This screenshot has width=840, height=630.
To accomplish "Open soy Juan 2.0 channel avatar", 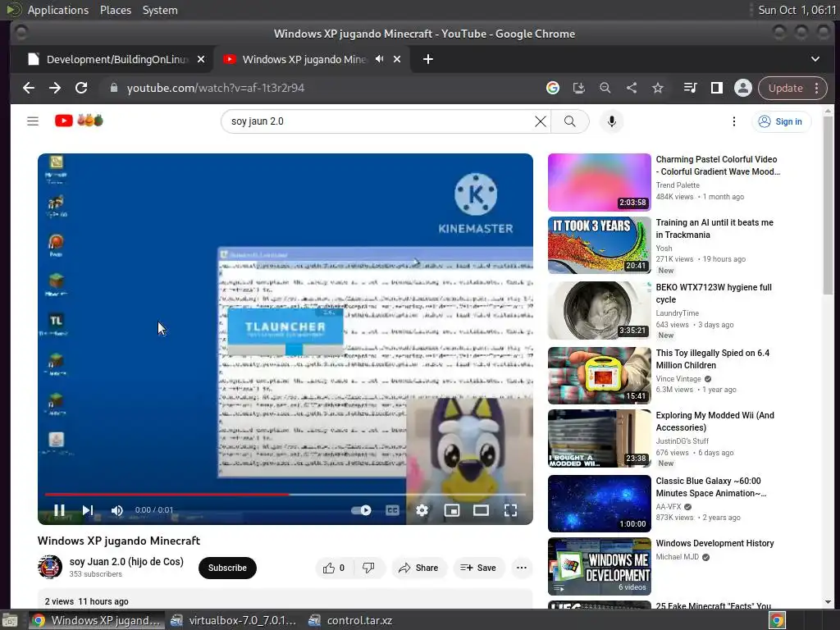I will click(50, 568).
